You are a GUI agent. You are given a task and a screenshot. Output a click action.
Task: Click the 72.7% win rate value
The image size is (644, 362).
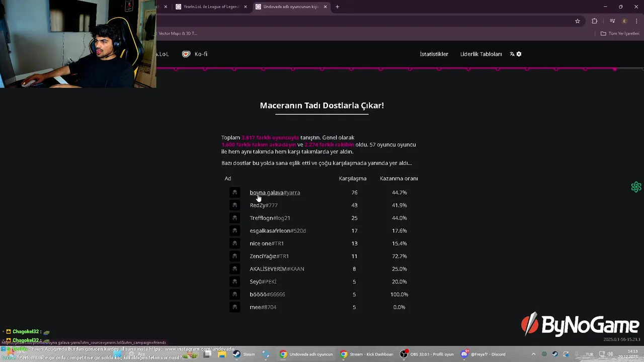tap(399, 256)
